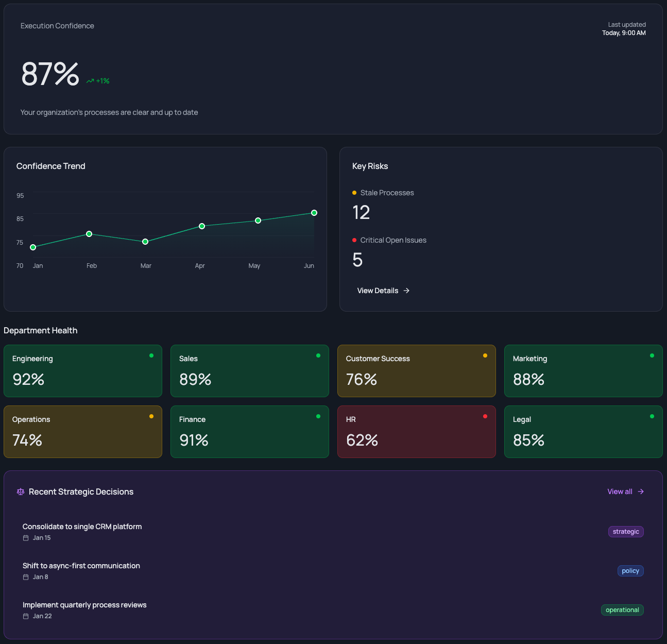Image resolution: width=667 pixels, height=644 pixels.
Task: Click View all for strategic decisions
Action: coord(619,492)
